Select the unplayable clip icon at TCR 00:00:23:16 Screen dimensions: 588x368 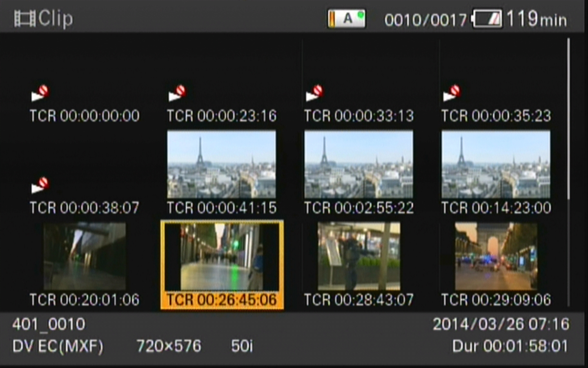[x=177, y=93]
